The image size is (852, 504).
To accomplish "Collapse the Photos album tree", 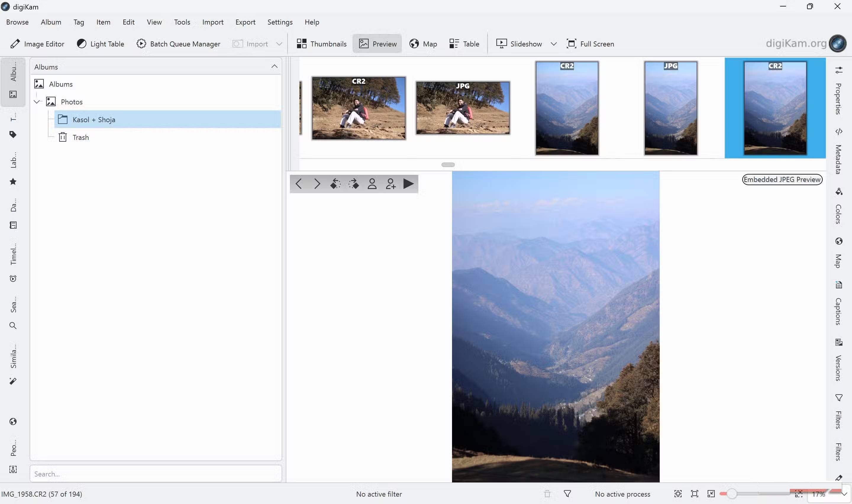I will point(37,101).
